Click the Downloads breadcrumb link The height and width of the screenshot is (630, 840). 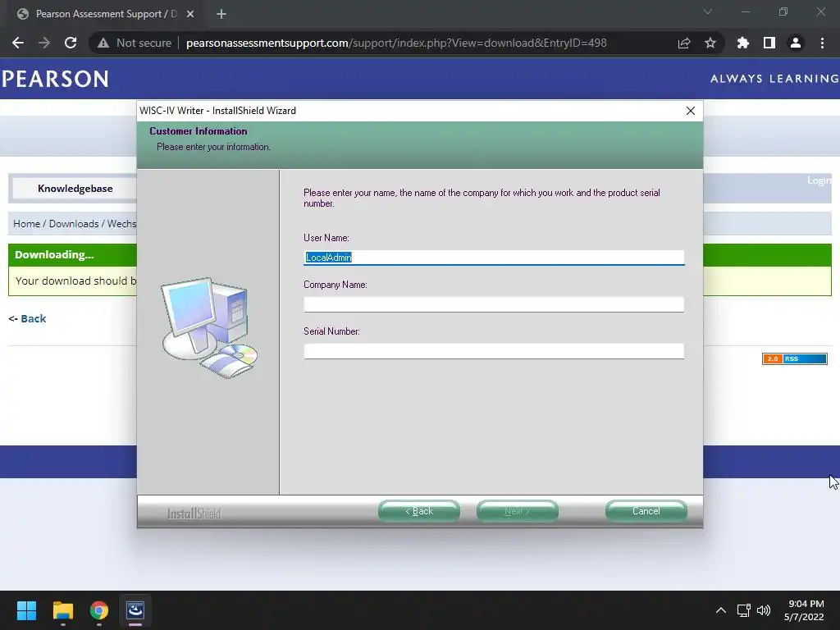[74, 224]
